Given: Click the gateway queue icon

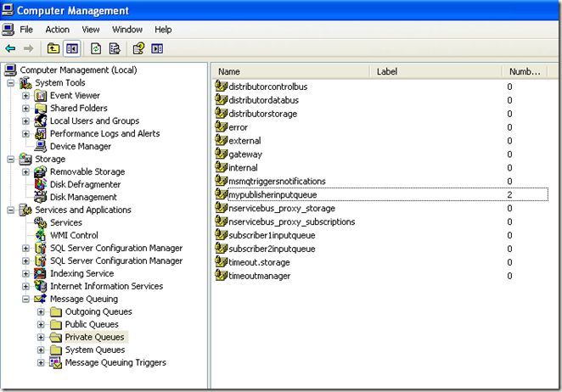Looking at the screenshot, I should tap(221, 154).
